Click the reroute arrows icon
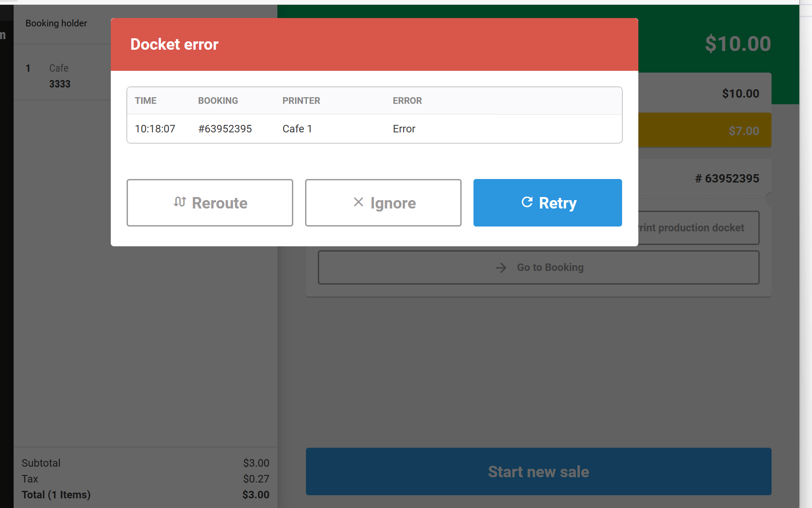Screen dimensions: 812x508 click(x=180, y=202)
